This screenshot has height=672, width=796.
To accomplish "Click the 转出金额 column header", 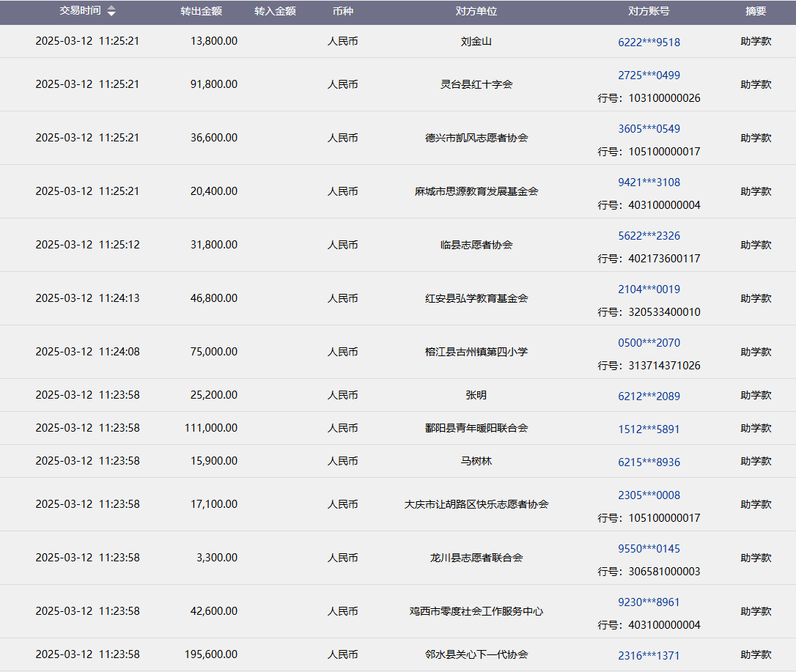I will (202, 12).
